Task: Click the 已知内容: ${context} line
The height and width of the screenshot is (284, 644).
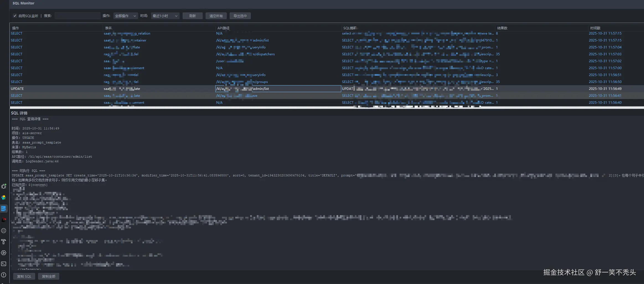Action: click(30, 185)
